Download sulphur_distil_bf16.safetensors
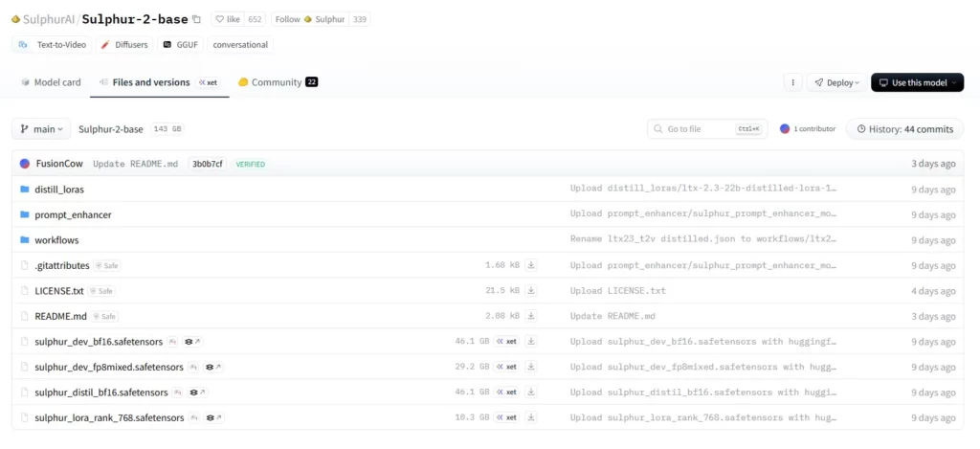The height and width of the screenshot is (449, 980). pyautogui.click(x=530, y=393)
